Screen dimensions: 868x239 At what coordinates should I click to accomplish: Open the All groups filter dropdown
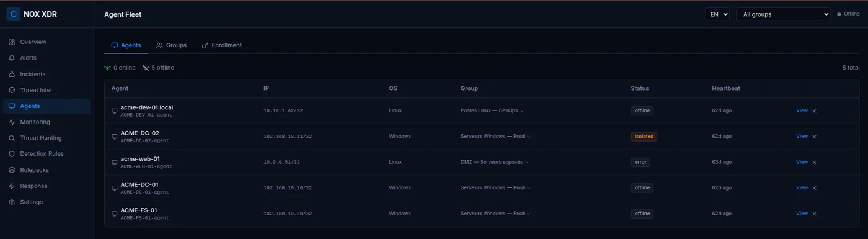pos(783,14)
